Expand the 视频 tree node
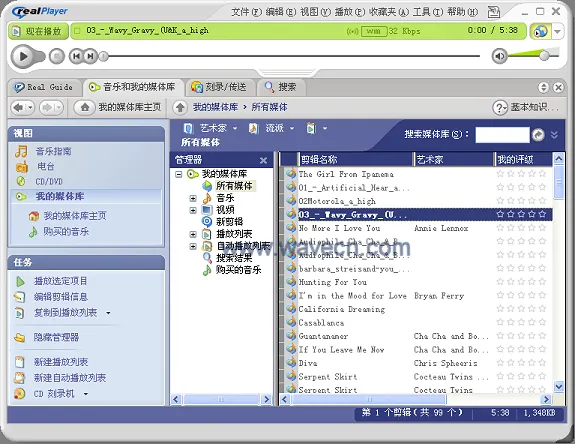The height and width of the screenshot is (444, 575). pyautogui.click(x=193, y=210)
